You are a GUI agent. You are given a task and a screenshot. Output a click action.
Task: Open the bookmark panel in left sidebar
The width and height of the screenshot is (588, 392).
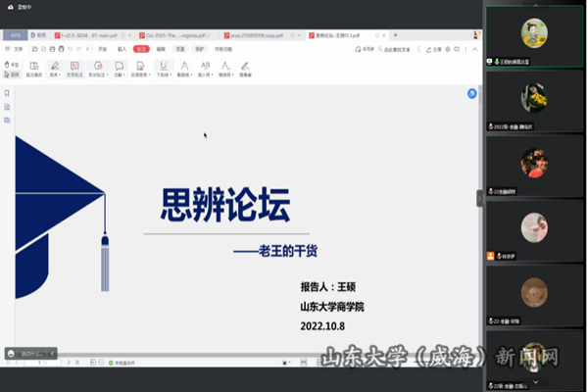tap(7, 93)
